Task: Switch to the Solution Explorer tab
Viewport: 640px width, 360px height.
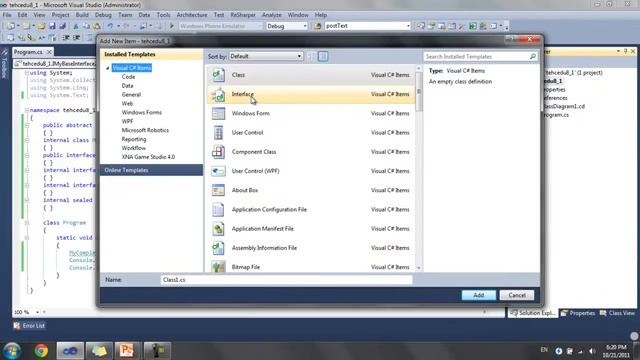Action: coord(533,313)
